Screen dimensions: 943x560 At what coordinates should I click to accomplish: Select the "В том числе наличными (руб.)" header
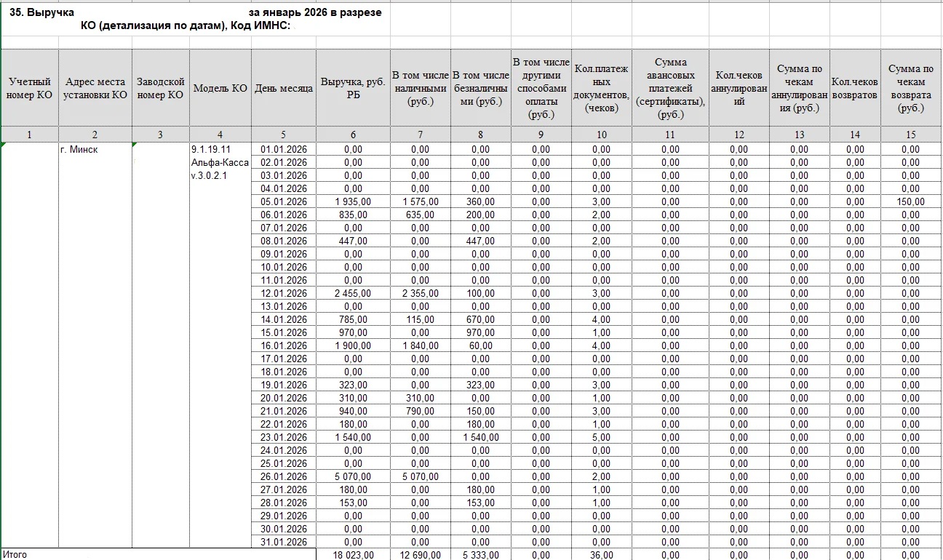421,88
